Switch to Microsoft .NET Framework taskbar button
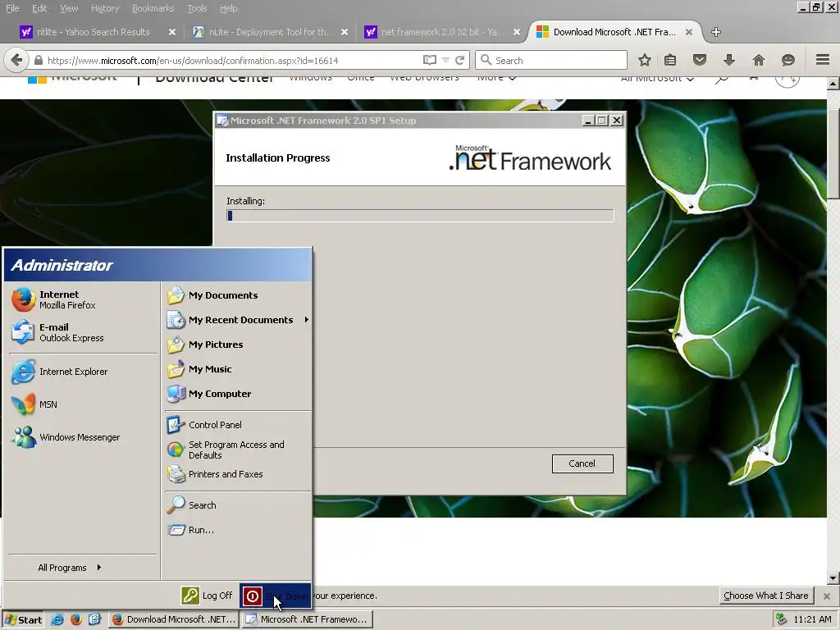 [x=307, y=619]
